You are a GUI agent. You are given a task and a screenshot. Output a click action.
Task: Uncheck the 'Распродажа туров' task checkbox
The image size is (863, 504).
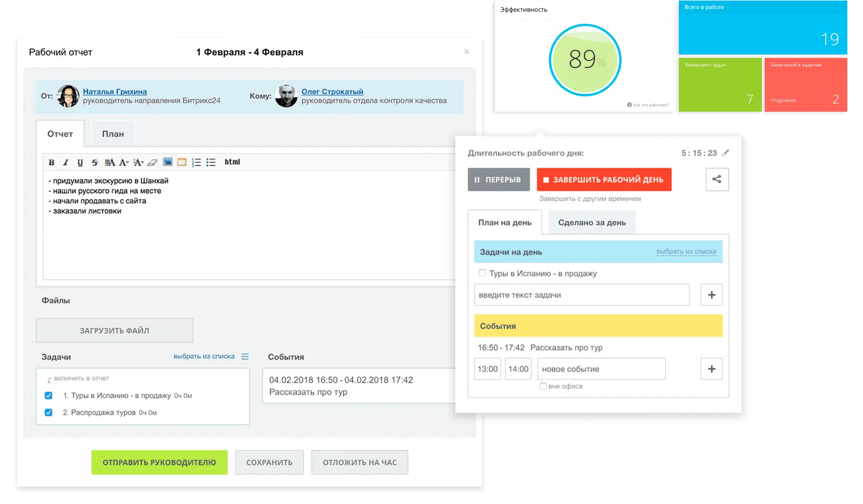click(x=49, y=412)
